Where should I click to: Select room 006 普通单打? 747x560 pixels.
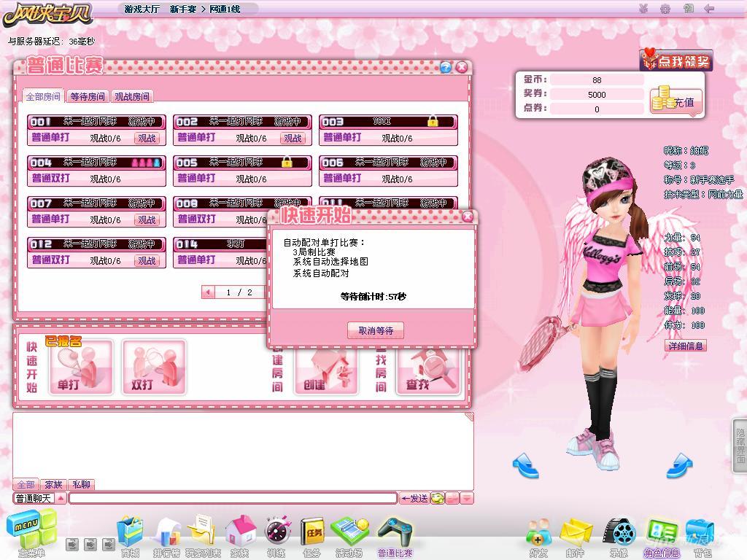coord(388,171)
